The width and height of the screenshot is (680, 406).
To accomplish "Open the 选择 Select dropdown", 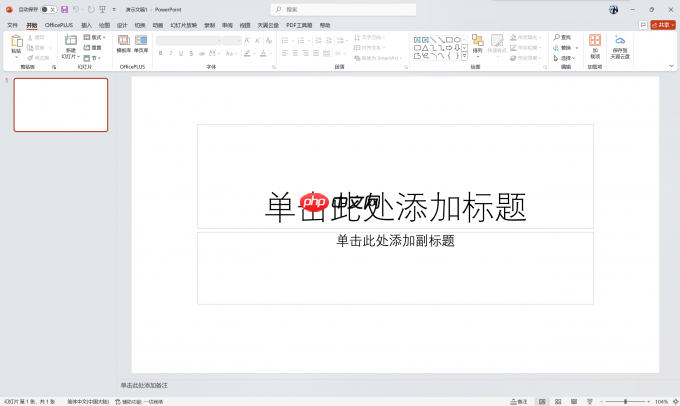I will pyautogui.click(x=564, y=58).
